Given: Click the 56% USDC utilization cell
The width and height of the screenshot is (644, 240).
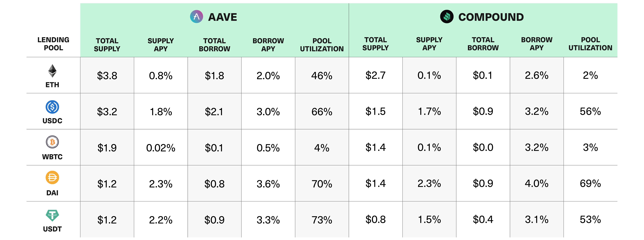Looking at the screenshot, I should [590, 111].
